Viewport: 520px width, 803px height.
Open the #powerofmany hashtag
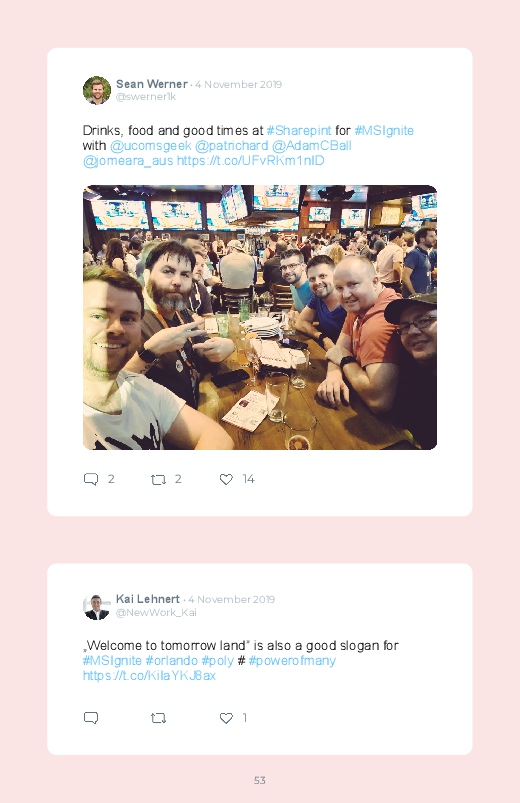tap(292, 661)
